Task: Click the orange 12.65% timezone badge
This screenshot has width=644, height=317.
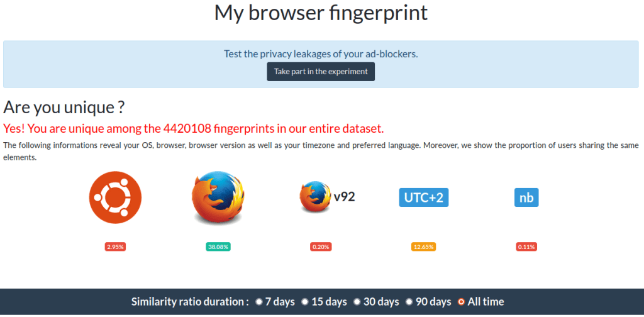Action: [423, 247]
